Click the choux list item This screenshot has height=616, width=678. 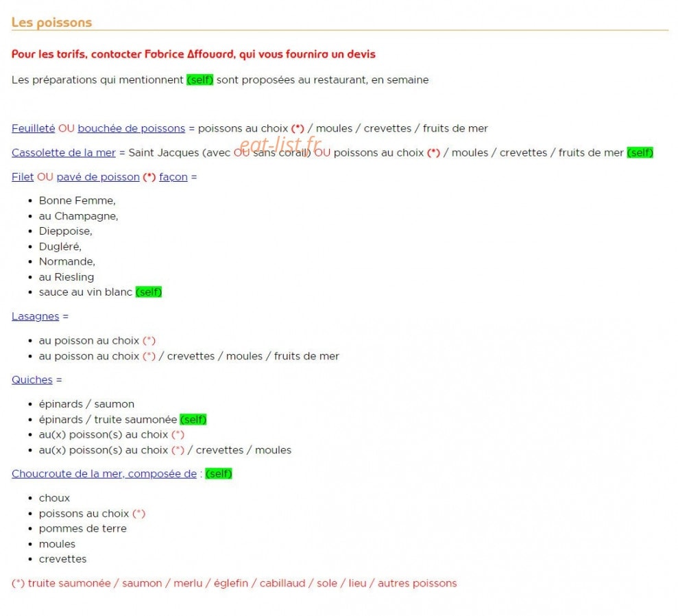click(54, 498)
